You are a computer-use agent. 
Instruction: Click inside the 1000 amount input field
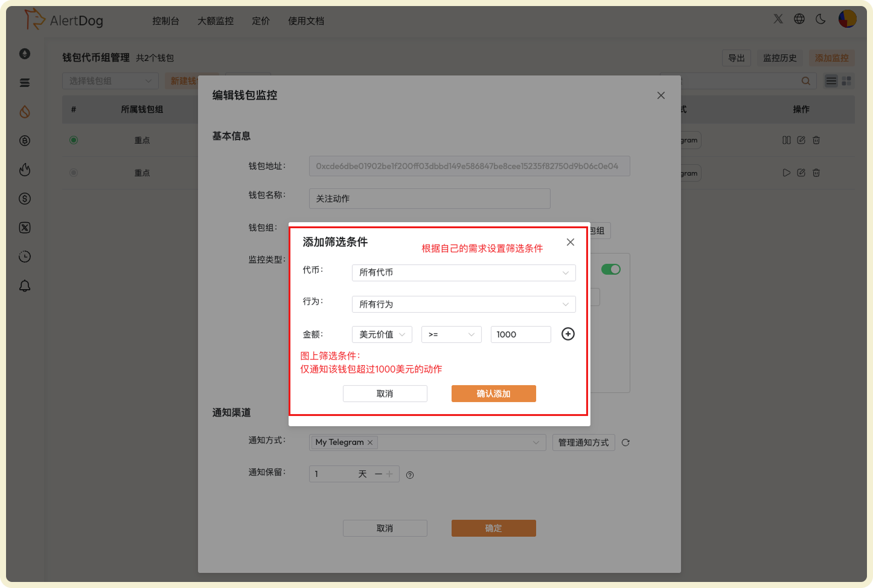click(520, 334)
